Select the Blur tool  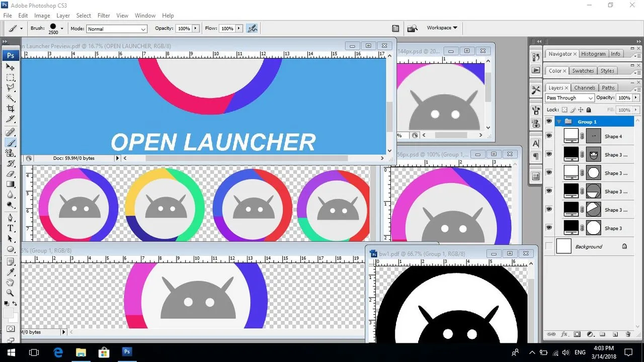click(10, 195)
